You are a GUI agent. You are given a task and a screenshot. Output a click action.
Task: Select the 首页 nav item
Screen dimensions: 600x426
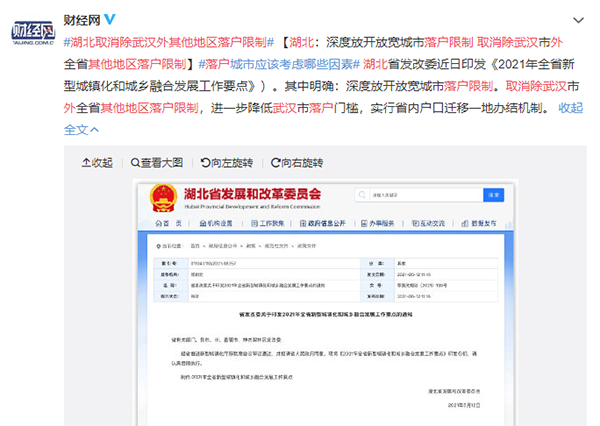point(168,223)
